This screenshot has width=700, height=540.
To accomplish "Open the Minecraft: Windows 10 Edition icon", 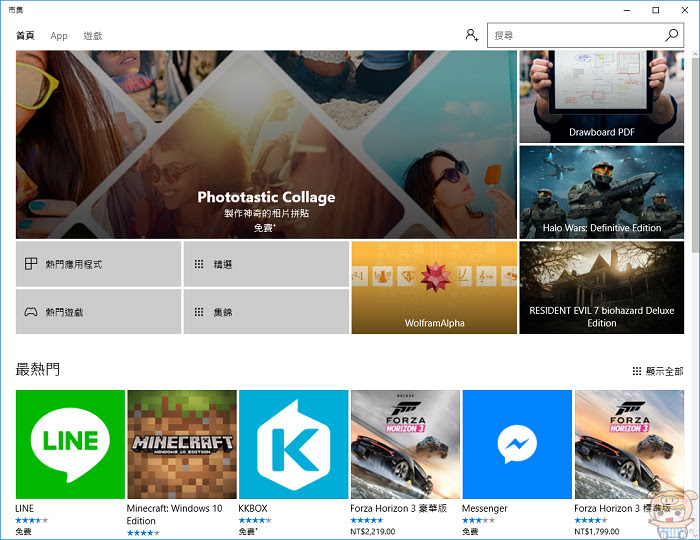I will [182, 444].
